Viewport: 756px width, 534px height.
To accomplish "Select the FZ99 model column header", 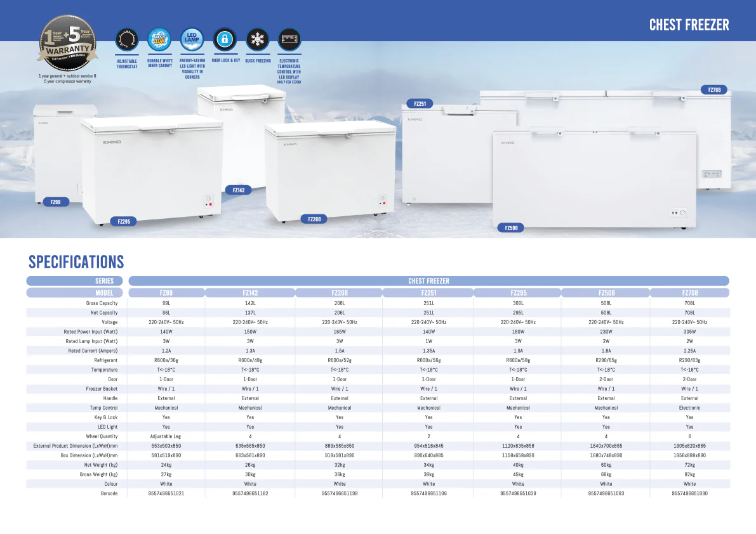I will (x=166, y=293).
